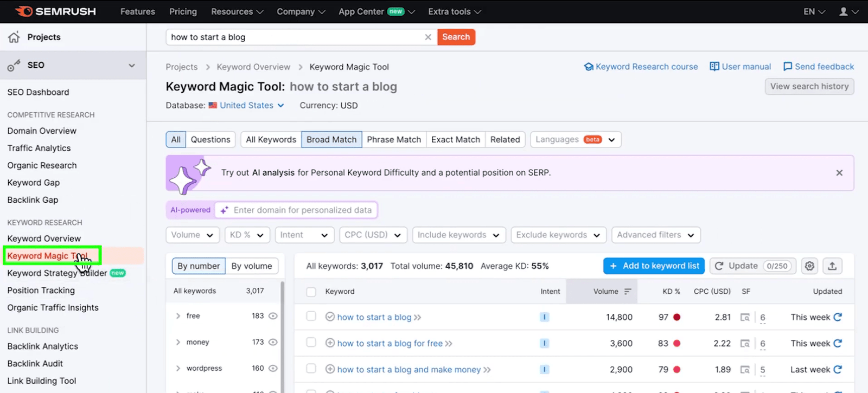Select the Questions tab
This screenshot has height=393, width=868.
tap(210, 139)
